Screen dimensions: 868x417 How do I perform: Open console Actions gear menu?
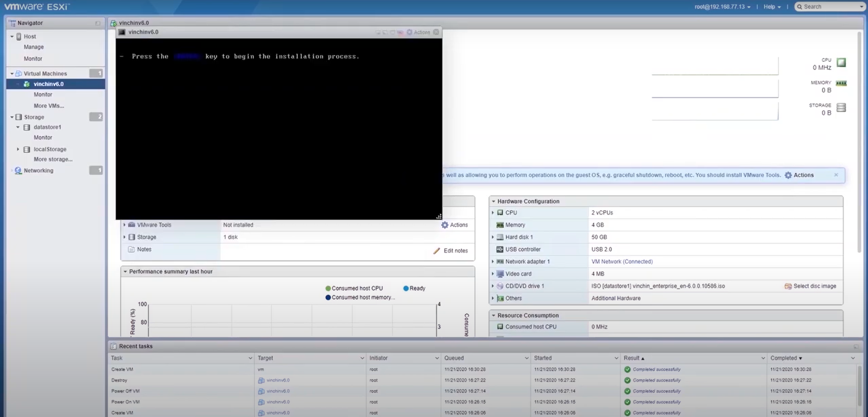coord(418,32)
